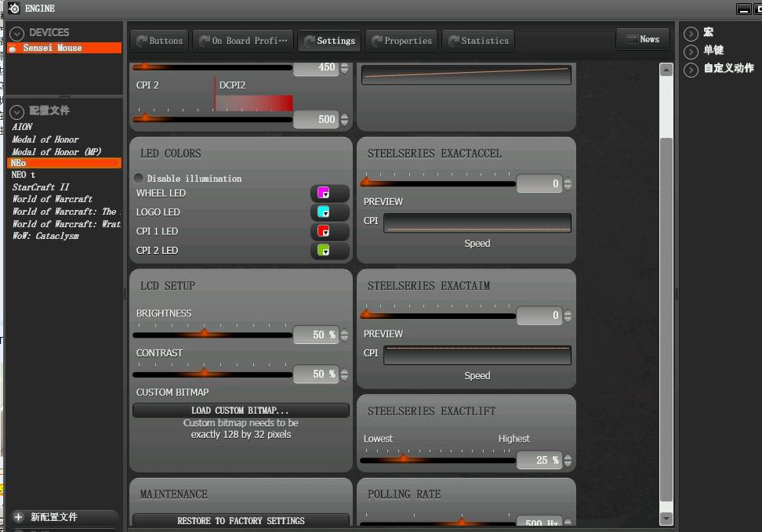This screenshot has height=532, width=762.
Task: Expand the 宏 macro section arrow
Action: (691, 34)
